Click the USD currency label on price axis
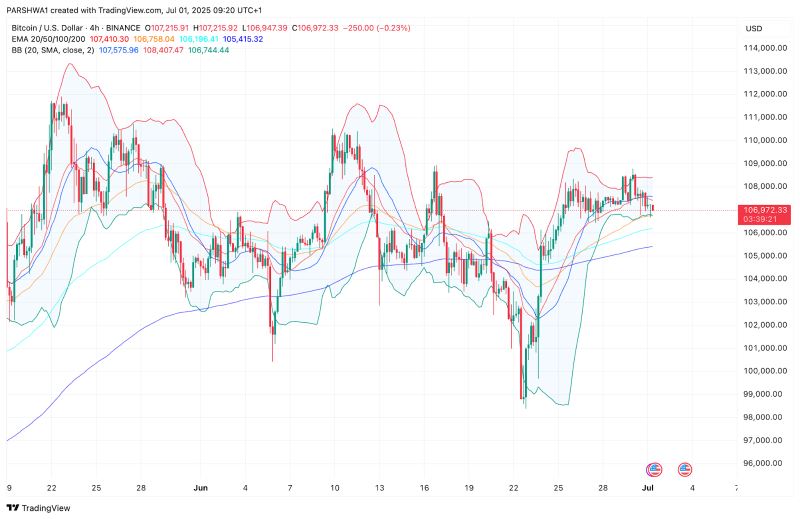 coord(754,27)
